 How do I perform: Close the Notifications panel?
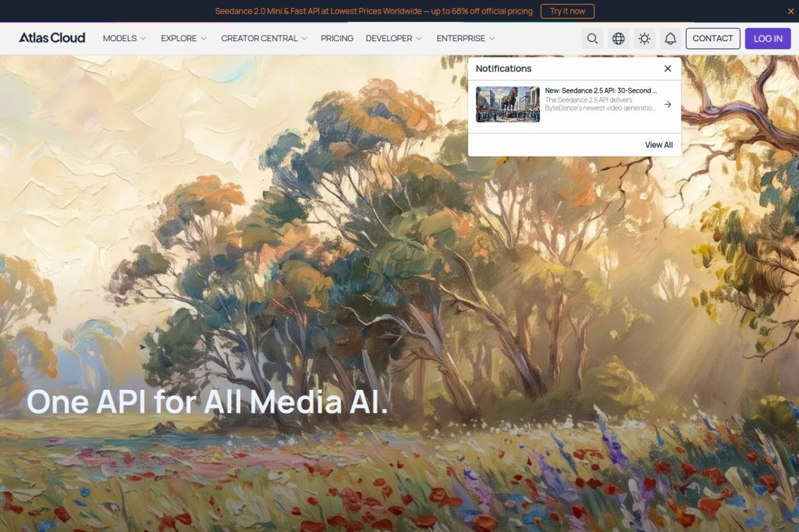[668, 69]
